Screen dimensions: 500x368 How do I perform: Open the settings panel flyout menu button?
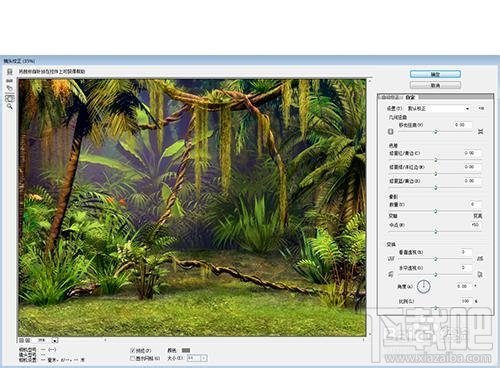[x=481, y=108]
